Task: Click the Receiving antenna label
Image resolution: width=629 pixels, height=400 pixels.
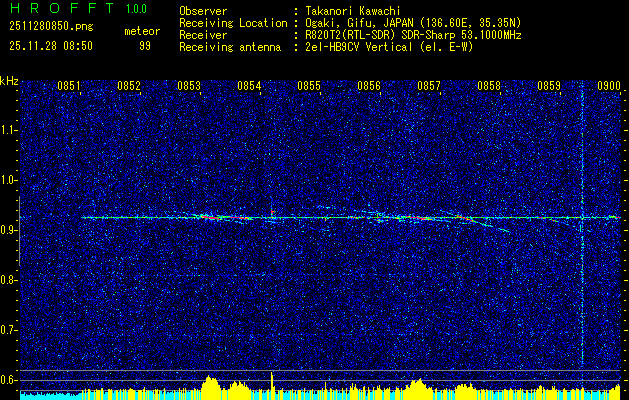Action: pos(230,47)
